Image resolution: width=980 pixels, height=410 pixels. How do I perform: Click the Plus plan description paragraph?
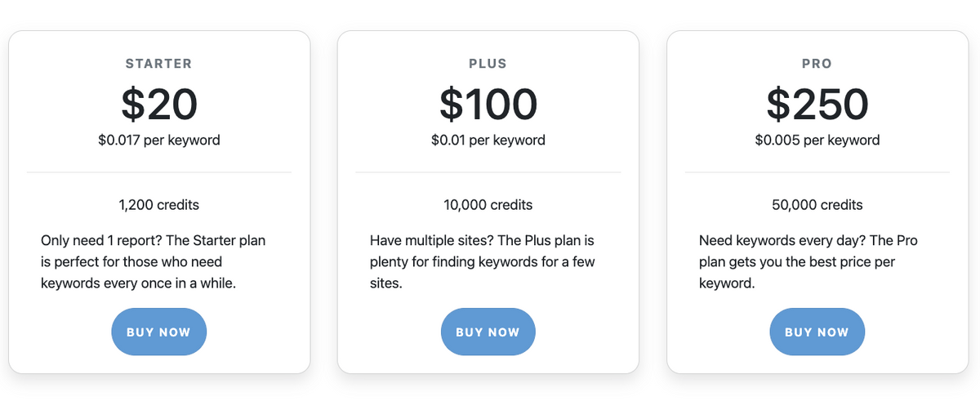483,262
